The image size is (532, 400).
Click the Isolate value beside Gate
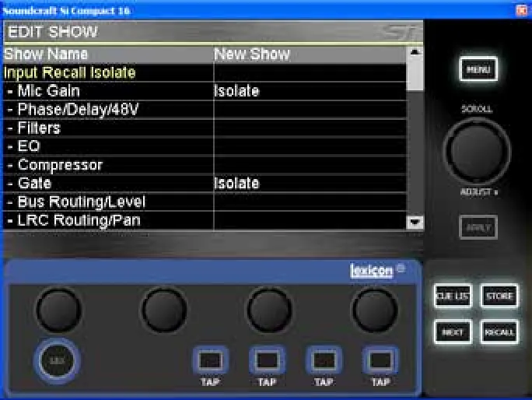click(236, 183)
